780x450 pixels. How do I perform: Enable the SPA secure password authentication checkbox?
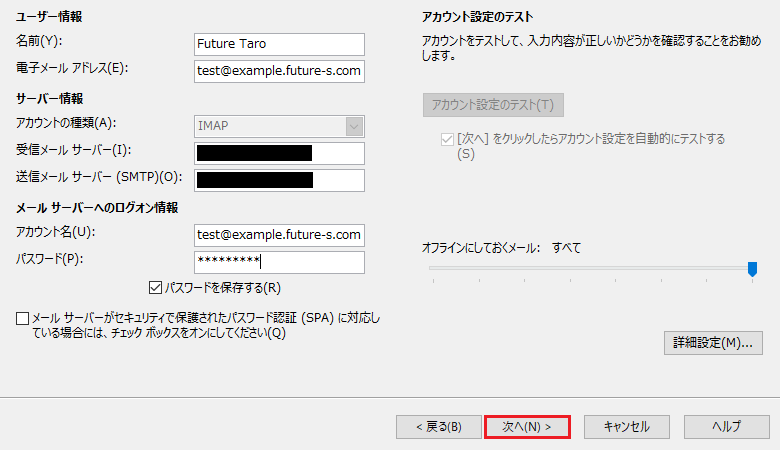point(22,318)
